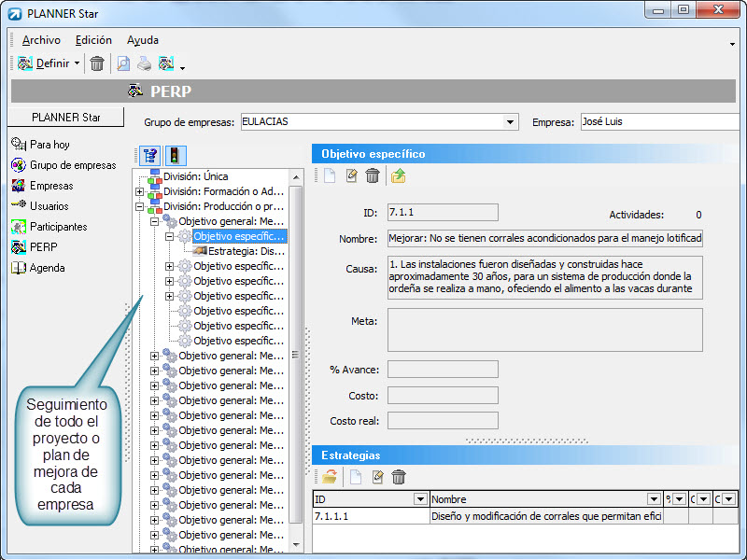Delete the current Objetivo específico
The height and width of the screenshot is (560, 747).
coord(373,175)
